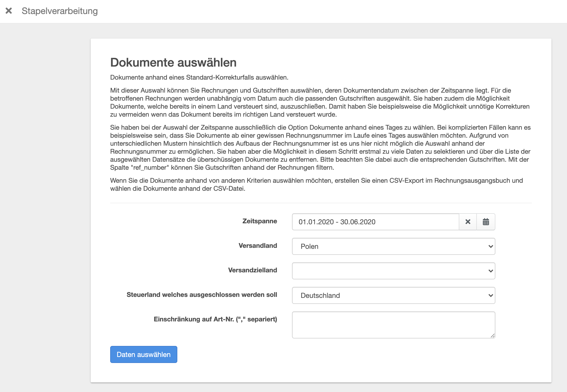Click the Standard-Korrekturfalls description line
The height and width of the screenshot is (392, 567).
click(199, 77)
